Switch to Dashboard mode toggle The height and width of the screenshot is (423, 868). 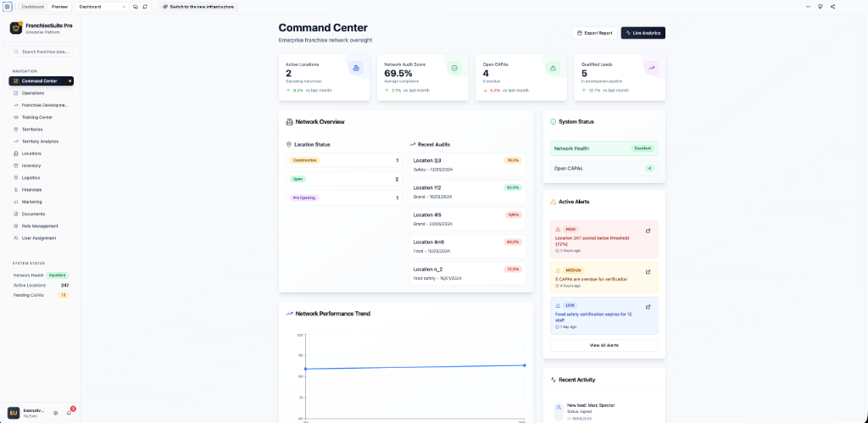(x=33, y=7)
